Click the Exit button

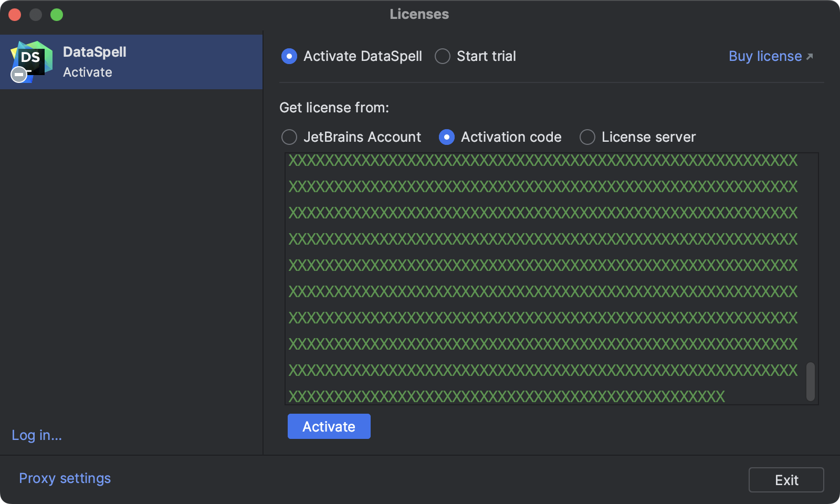(786, 479)
